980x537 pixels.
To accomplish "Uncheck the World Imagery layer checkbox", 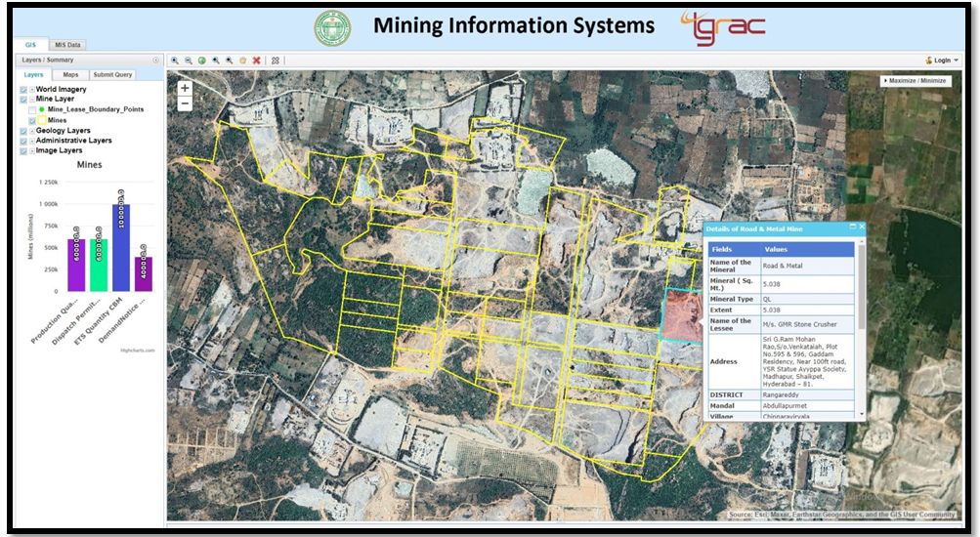I will pos(23,89).
